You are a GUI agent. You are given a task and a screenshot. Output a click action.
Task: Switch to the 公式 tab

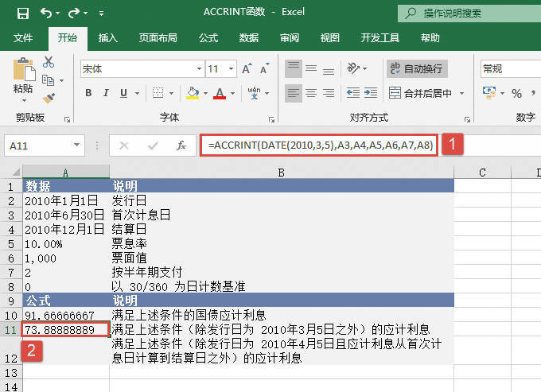[x=208, y=37]
